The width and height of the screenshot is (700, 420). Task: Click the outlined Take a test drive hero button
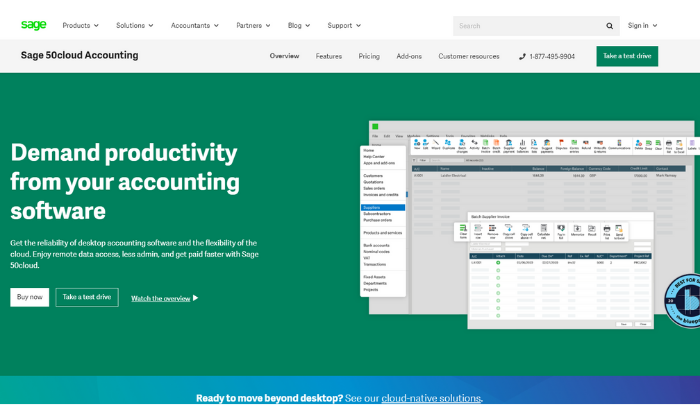(87, 297)
